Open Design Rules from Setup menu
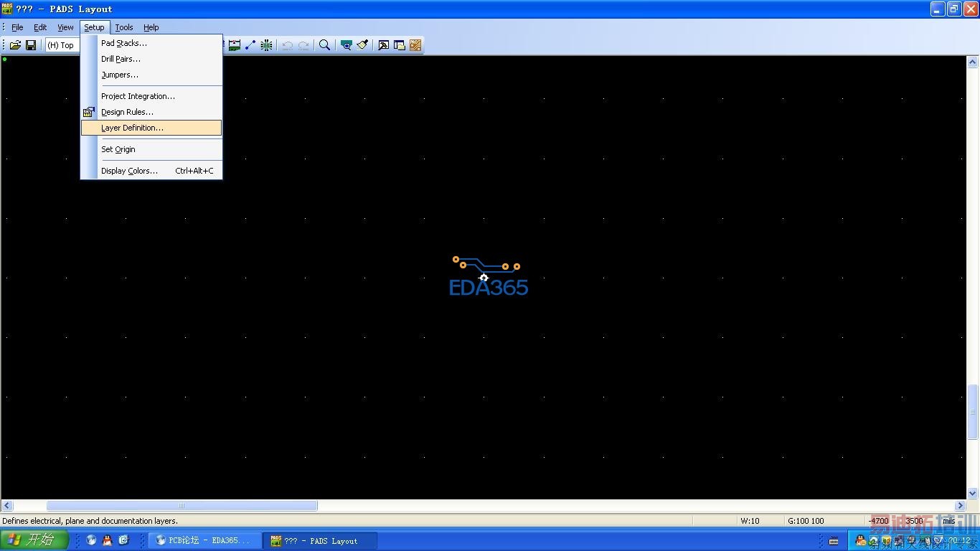980x551 pixels. click(x=151, y=112)
